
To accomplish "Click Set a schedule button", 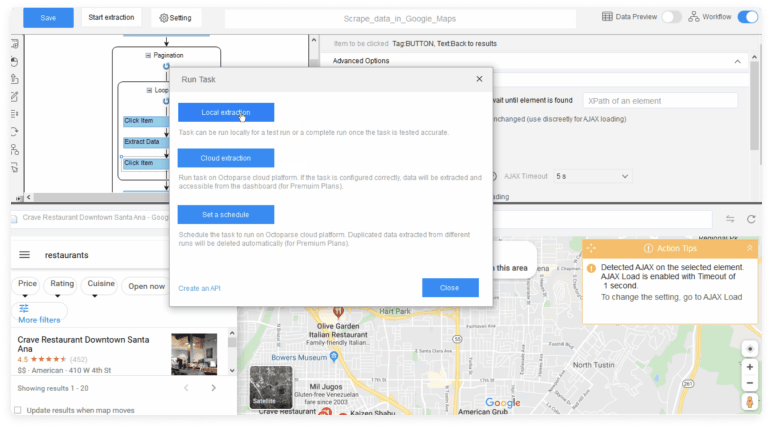I will pyautogui.click(x=226, y=214).
